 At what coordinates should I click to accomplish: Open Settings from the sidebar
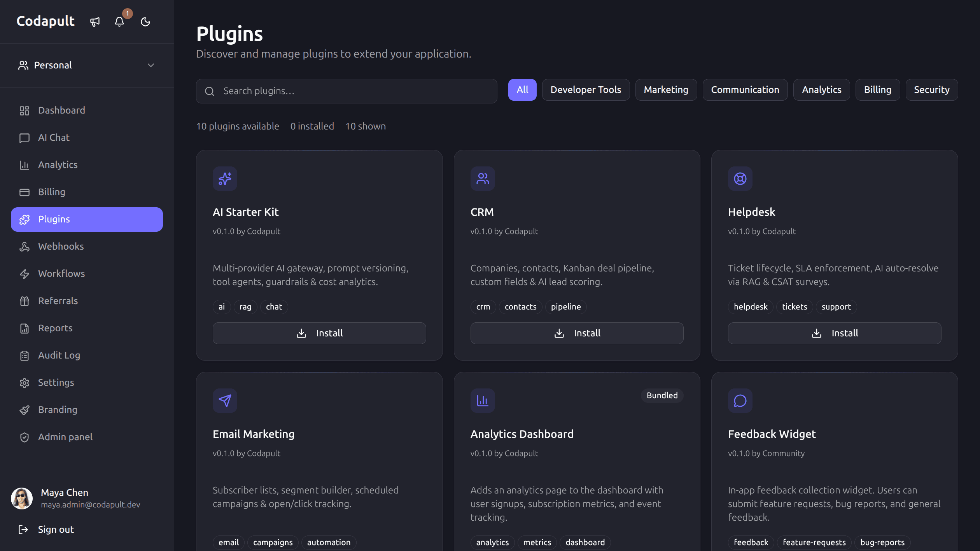(87, 383)
